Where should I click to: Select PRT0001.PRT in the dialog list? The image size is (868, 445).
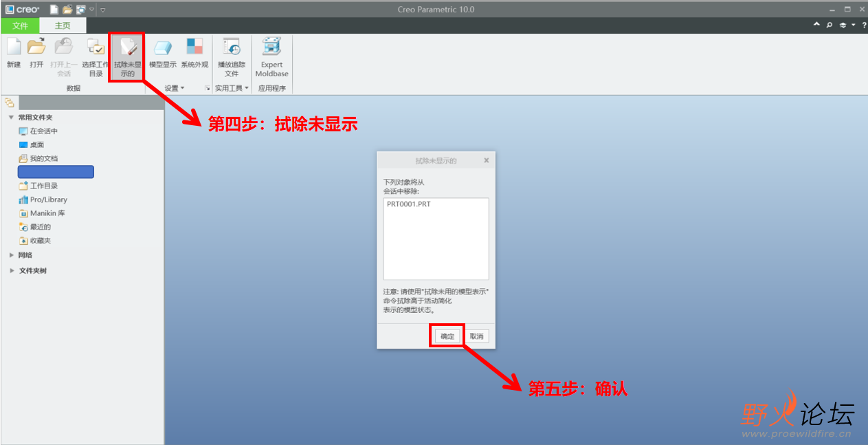pyautogui.click(x=409, y=204)
